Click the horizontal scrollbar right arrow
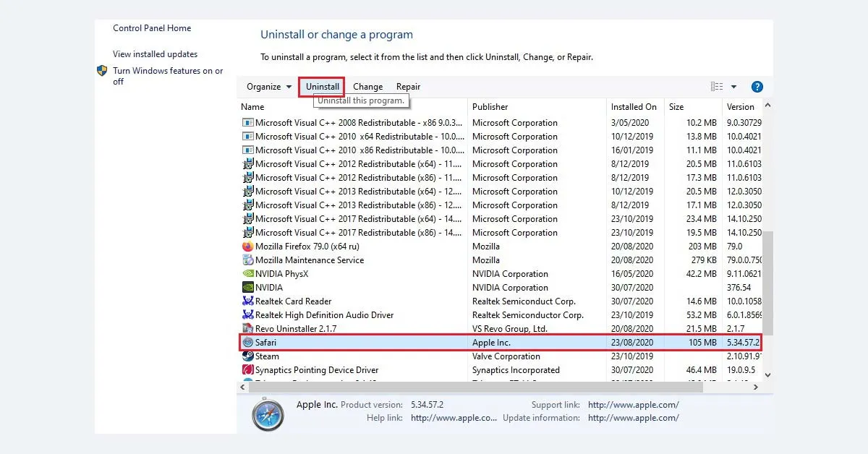The width and height of the screenshot is (868, 454). tap(756, 387)
